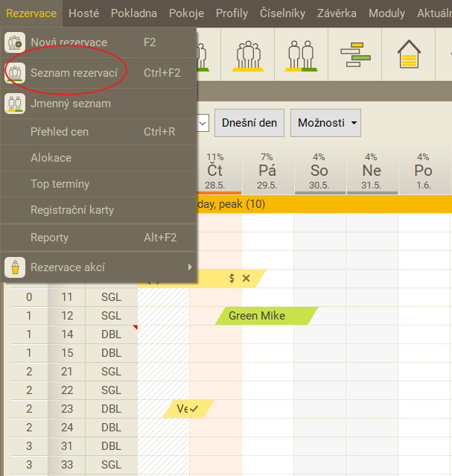Click the X icon on yellow reservation
This screenshot has height=476, width=452.
246,279
